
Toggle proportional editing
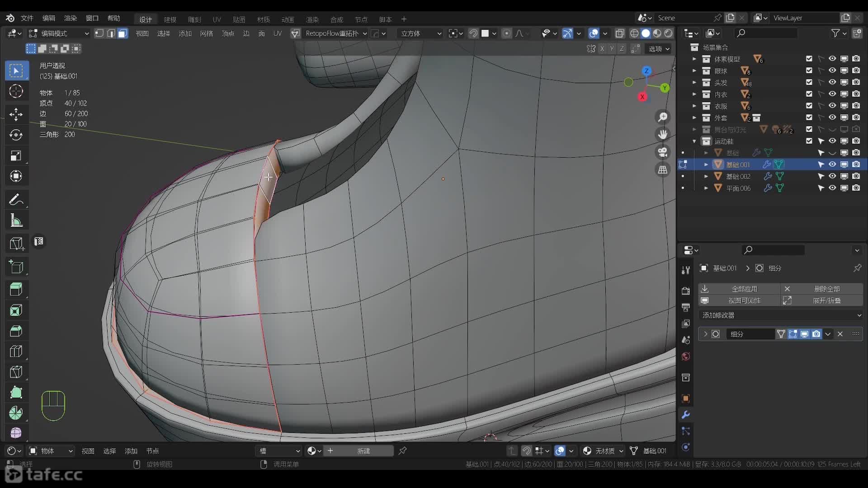coord(507,33)
